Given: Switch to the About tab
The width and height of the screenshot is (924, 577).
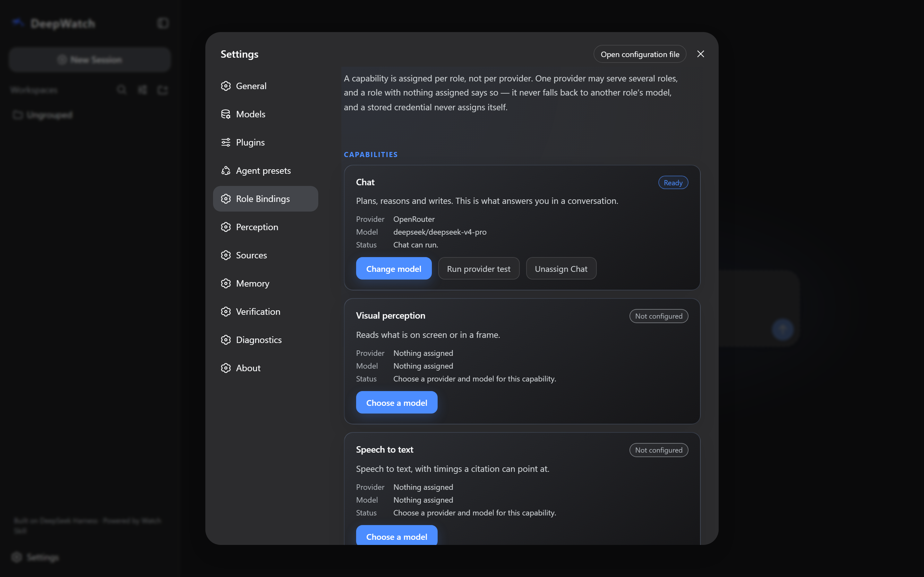Looking at the screenshot, I should [265, 368].
